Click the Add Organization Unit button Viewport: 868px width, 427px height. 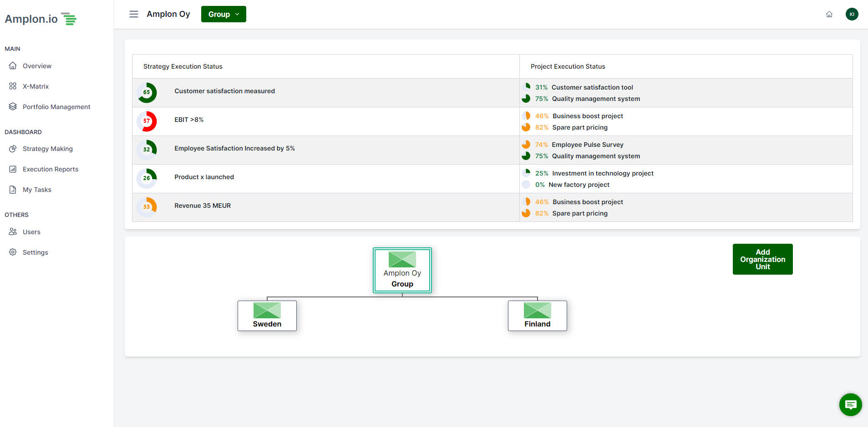tap(762, 259)
